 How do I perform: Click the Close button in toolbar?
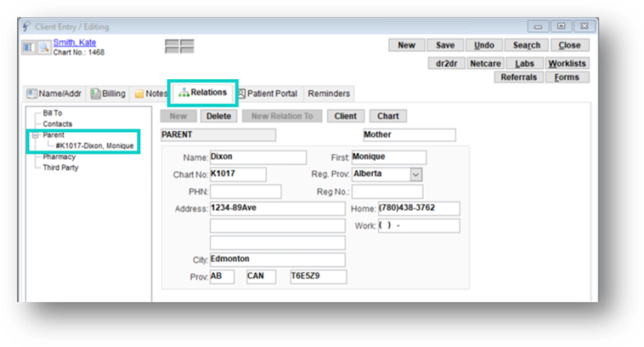[x=569, y=45]
